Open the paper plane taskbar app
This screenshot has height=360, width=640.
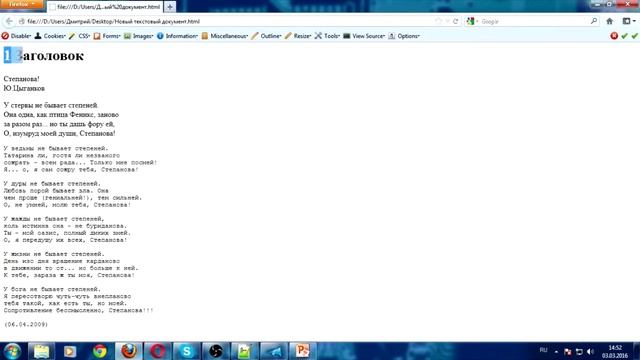(x=273, y=351)
